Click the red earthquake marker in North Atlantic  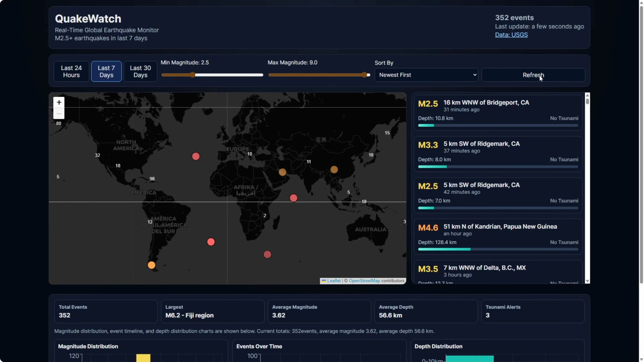196,156
